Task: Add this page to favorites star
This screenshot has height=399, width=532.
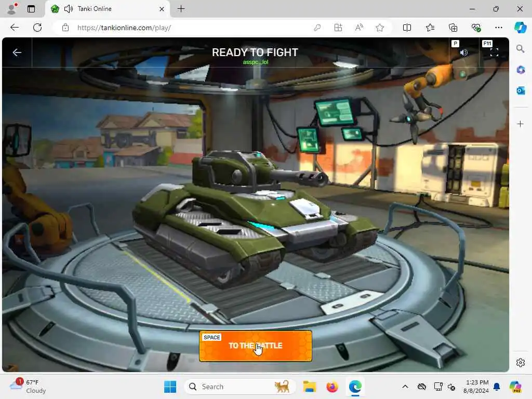Action: [x=380, y=28]
